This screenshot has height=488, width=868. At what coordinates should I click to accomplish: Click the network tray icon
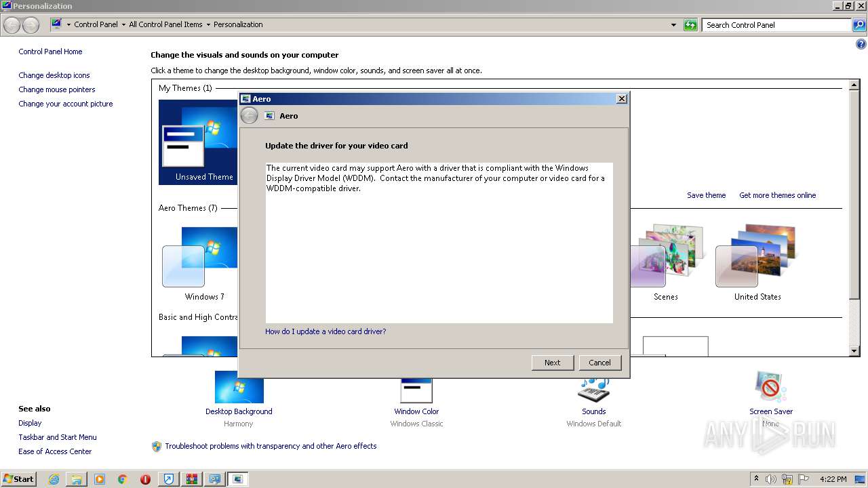[787, 479]
